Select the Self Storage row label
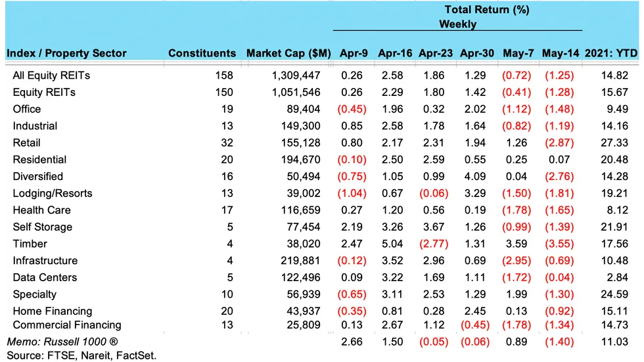Image resolution: width=644 pixels, height=362 pixels. click(43, 227)
